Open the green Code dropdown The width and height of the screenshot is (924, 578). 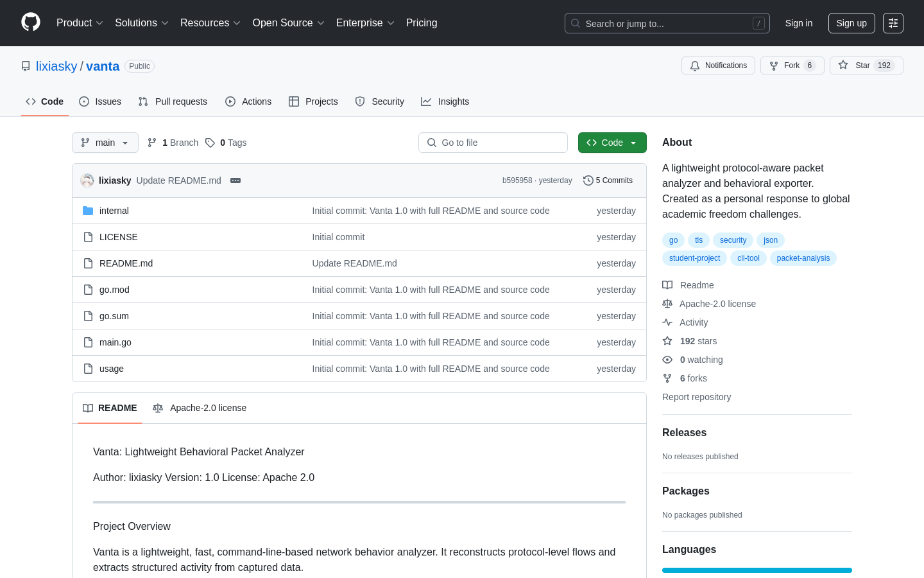[x=612, y=143]
